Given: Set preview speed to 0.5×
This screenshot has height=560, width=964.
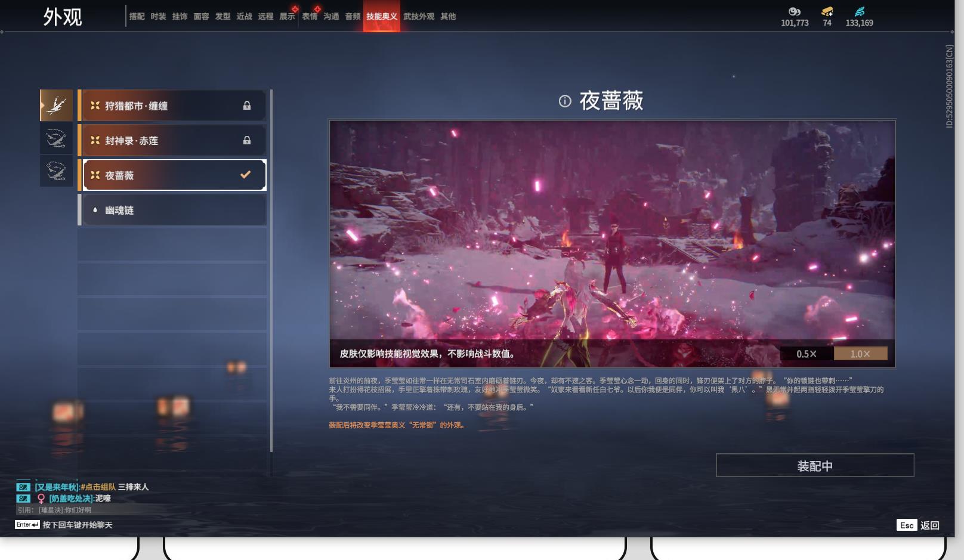Looking at the screenshot, I should (x=807, y=354).
